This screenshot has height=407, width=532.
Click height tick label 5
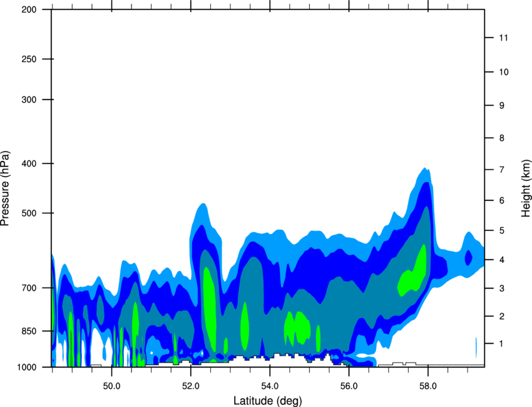(502, 230)
